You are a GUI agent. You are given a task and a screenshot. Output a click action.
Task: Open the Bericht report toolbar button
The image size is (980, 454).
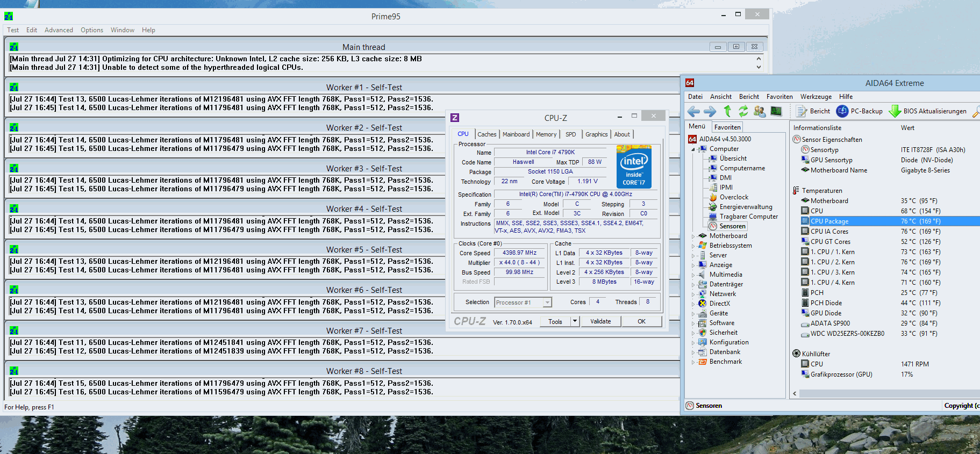[813, 111]
